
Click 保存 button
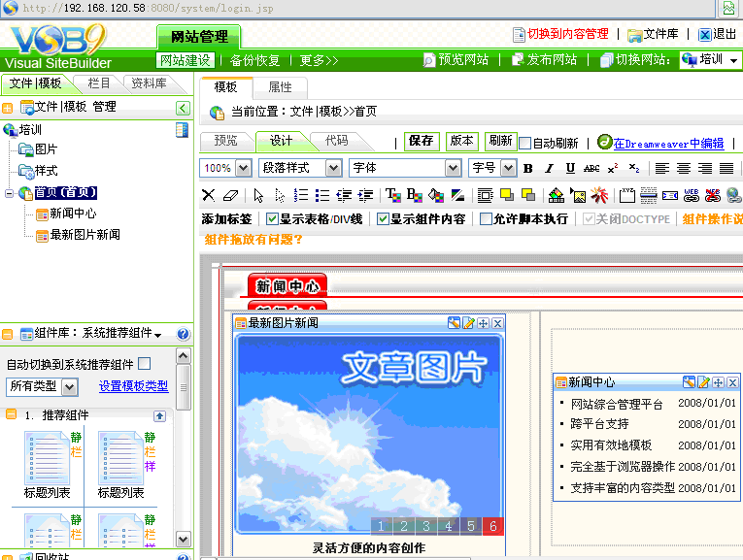coord(422,141)
